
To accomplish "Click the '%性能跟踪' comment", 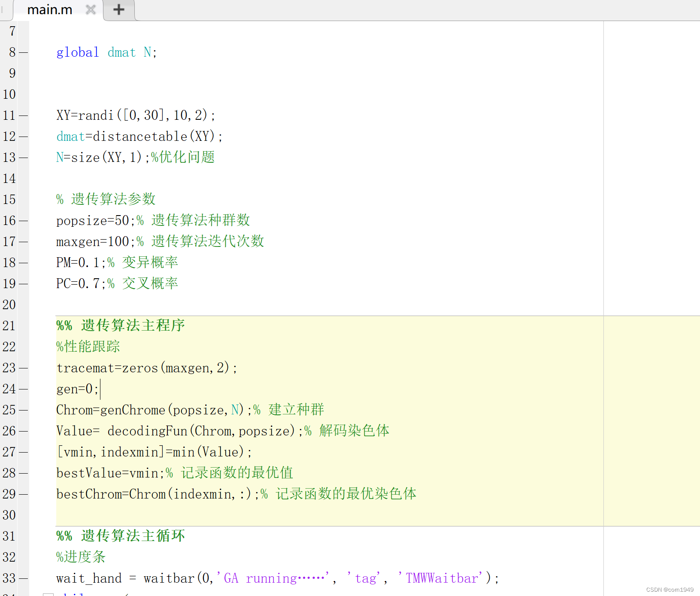I will tap(88, 347).
